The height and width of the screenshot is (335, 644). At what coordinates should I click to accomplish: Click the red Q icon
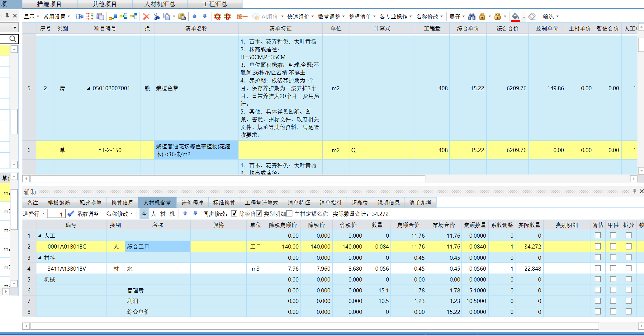pyautogui.click(x=217, y=16)
